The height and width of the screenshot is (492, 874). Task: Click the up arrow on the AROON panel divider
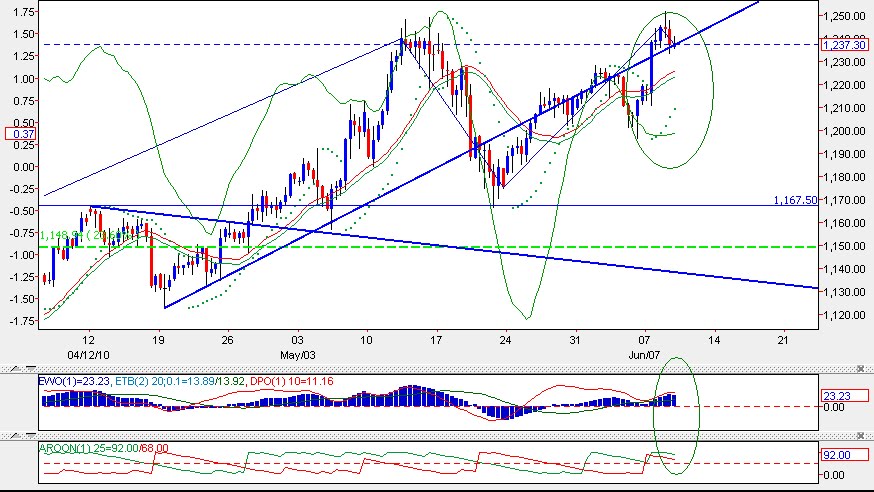point(15,436)
